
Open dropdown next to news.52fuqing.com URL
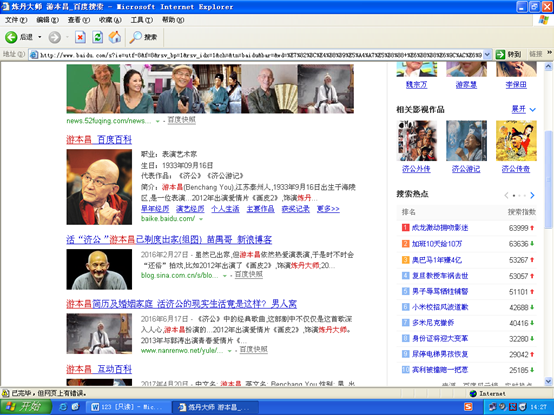(x=158, y=121)
